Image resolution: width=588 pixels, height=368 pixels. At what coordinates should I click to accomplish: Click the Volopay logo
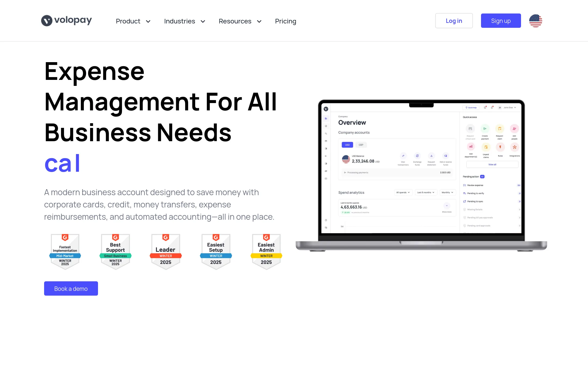click(66, 20)
